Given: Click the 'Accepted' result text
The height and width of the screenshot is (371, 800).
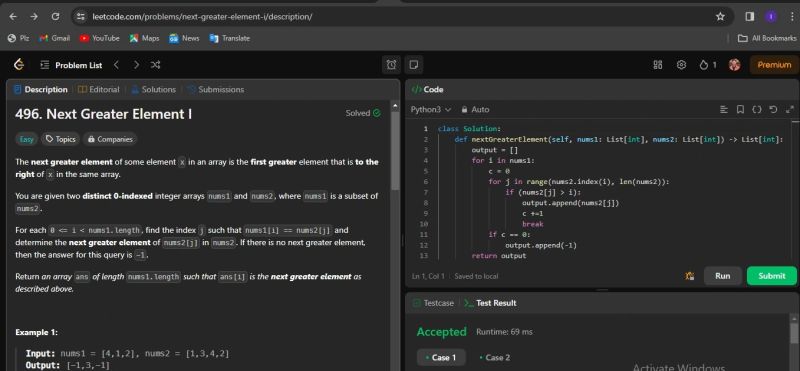Looking at the screenshot, I should 441,332.
